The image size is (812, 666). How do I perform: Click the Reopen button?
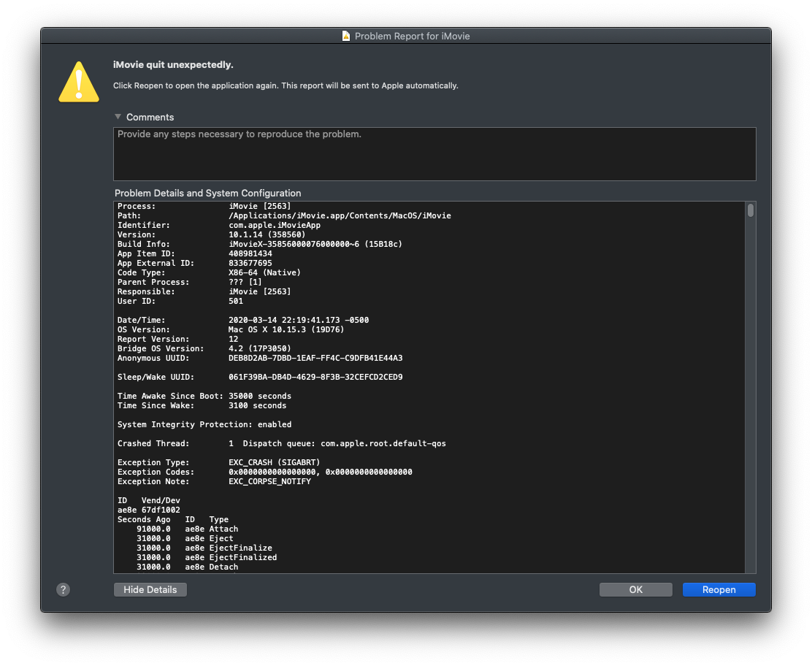coord(719,589)
